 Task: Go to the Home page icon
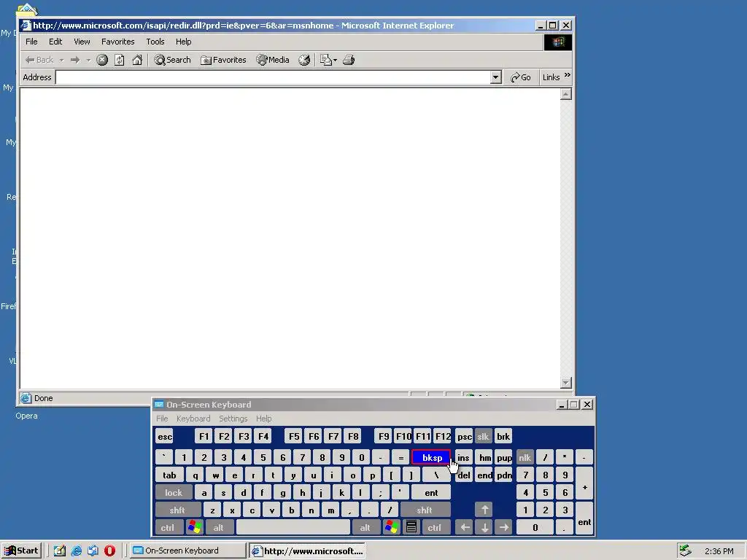137,60
